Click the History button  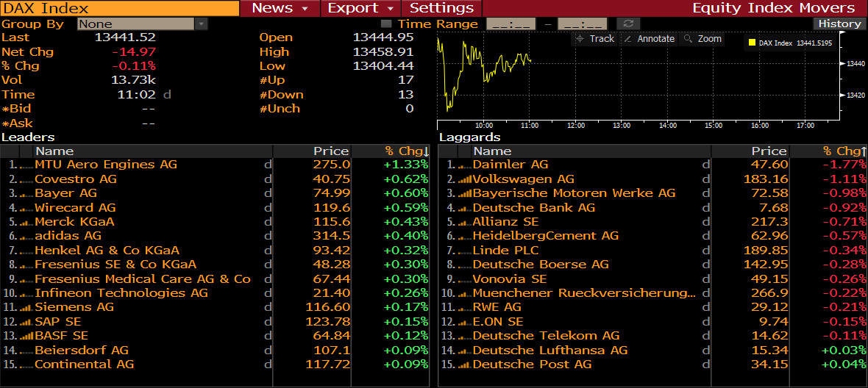840,24
